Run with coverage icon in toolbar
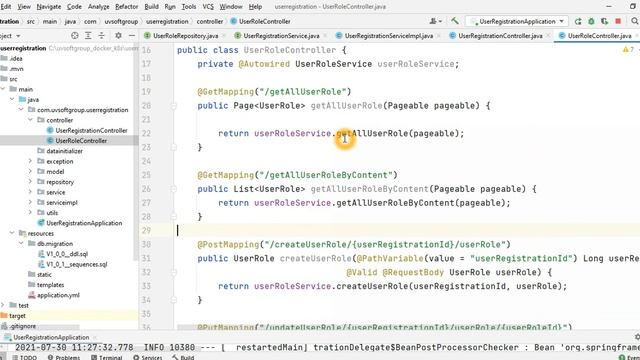640x360 pixels. pos(604,21)
